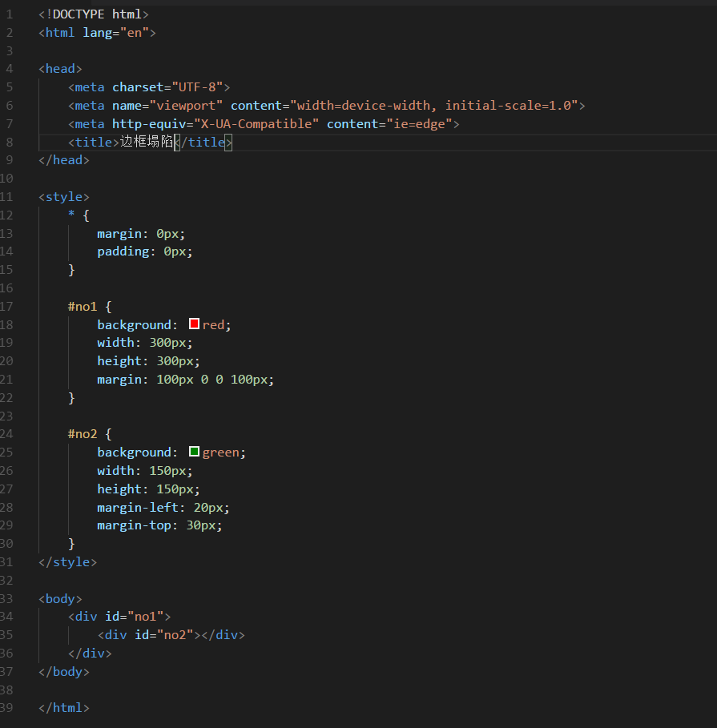Click the div with id "no1"
The image size is (717, 728).
(x=119, y=617)
